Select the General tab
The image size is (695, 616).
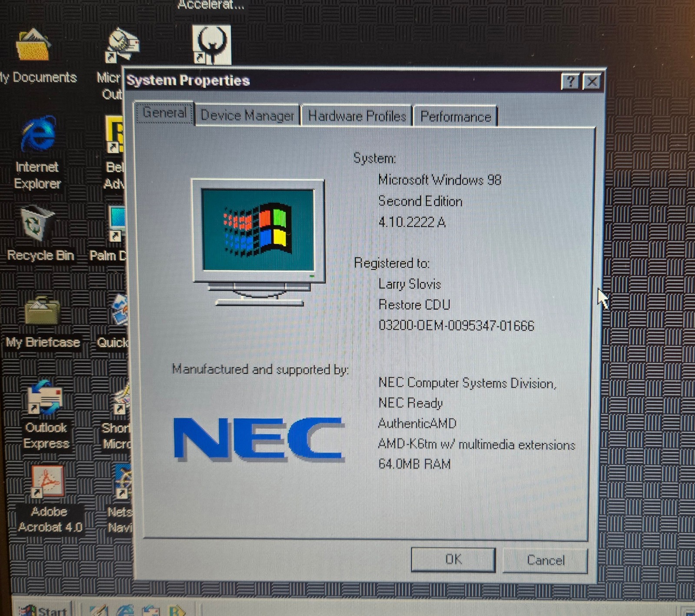coord(164,113)
